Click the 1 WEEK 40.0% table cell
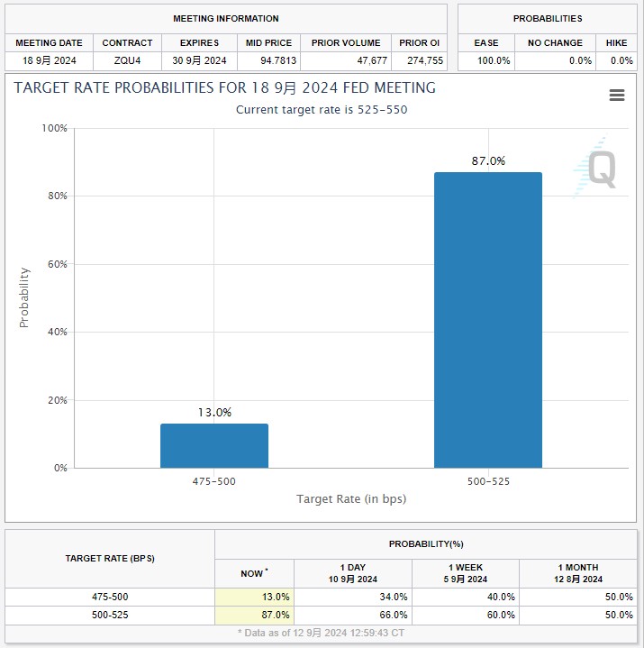The height and width of the screenshot is (648, 644). pyautogui.click(x=467, y=597)
